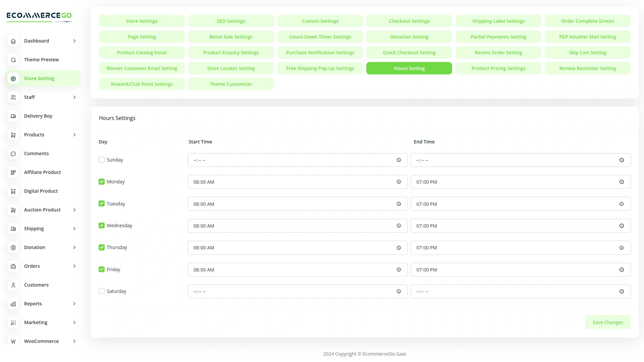Open the Theme Customizer tab
This screenshot has height=362, width=644.
231,84
